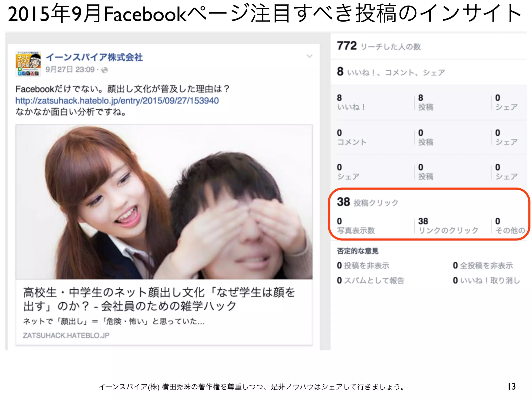Click the 0 写真表示数 value
The height and width of the screenshot is (399, 532).
tap(356, 226)
